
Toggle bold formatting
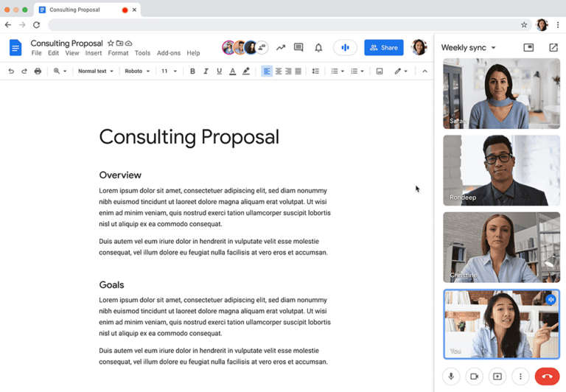[192, 71]
